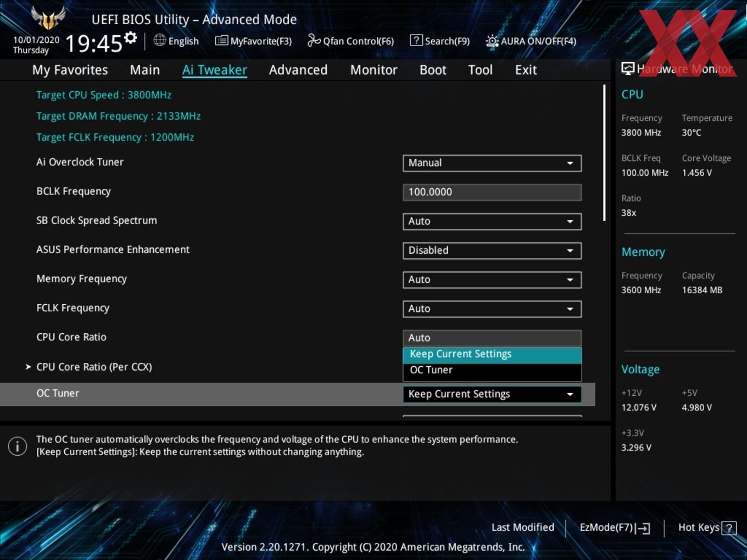Screen dimensions: 747x560
Task: Open the Advanced tab
Action: click(298, 70)
